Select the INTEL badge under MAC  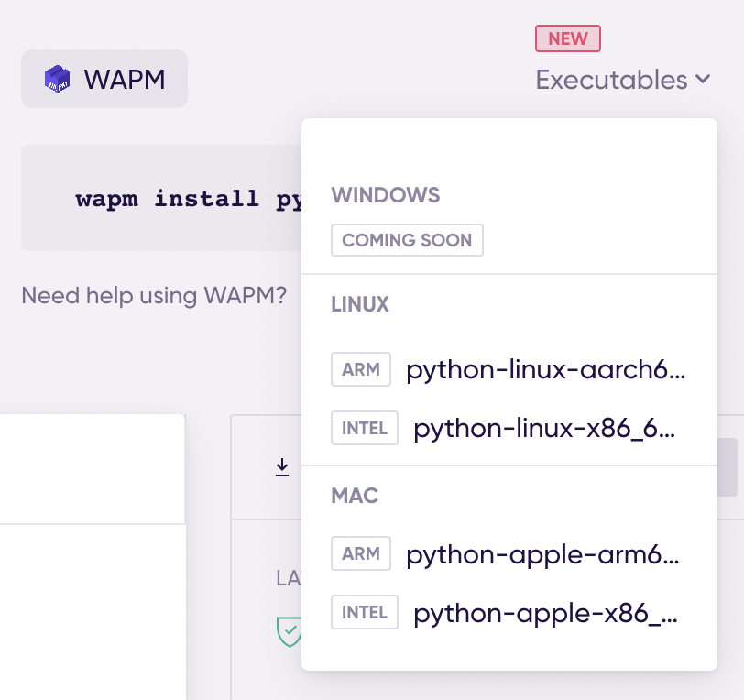(x=364, y=612)
